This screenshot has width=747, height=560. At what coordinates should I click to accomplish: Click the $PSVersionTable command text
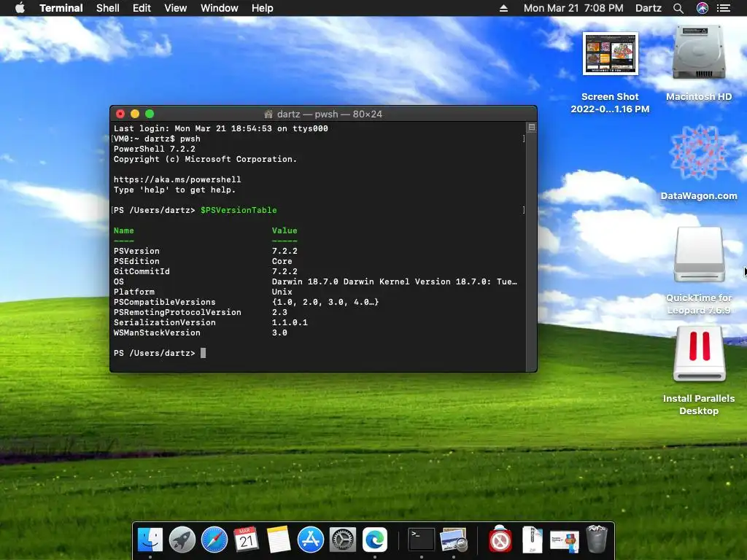239,210
